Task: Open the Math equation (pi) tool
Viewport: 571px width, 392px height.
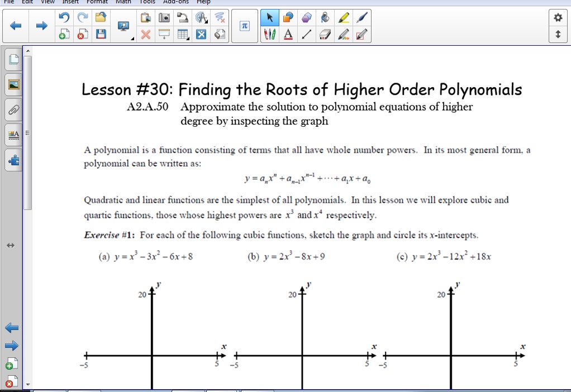Action: pos(244,25)
